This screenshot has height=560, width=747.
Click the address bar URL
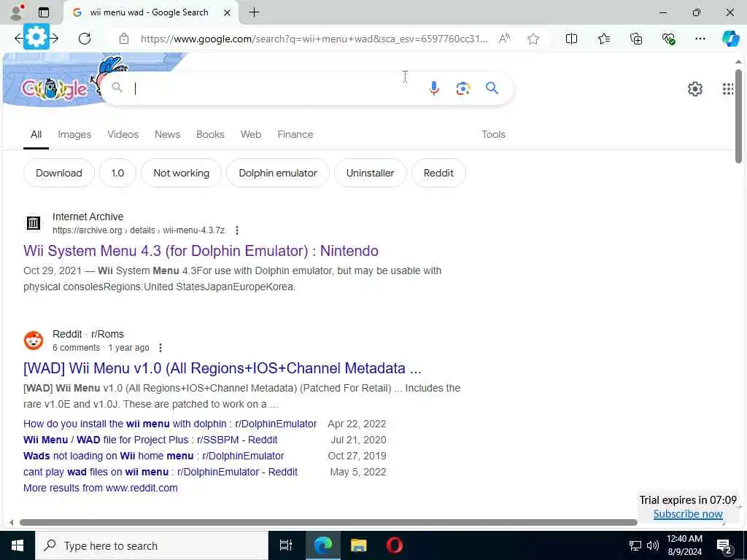coord(314,39)
